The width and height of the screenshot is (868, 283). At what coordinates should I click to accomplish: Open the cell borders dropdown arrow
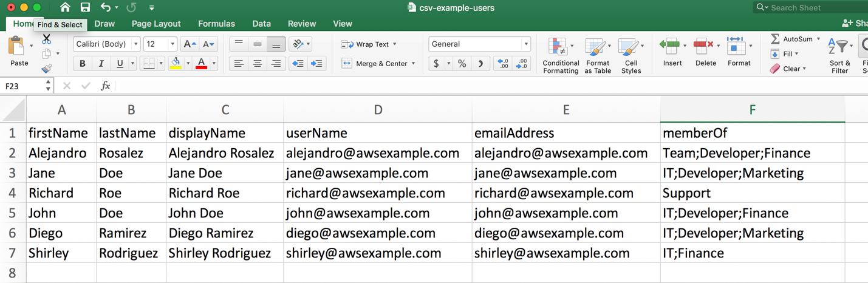tap(161, 64)
